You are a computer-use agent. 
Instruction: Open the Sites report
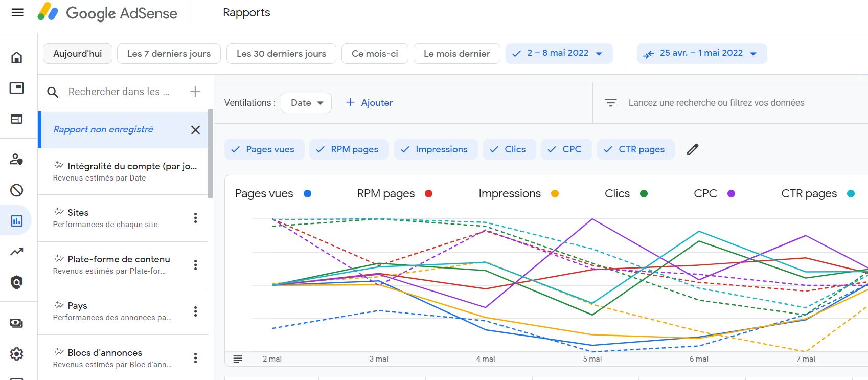point(123,218)
